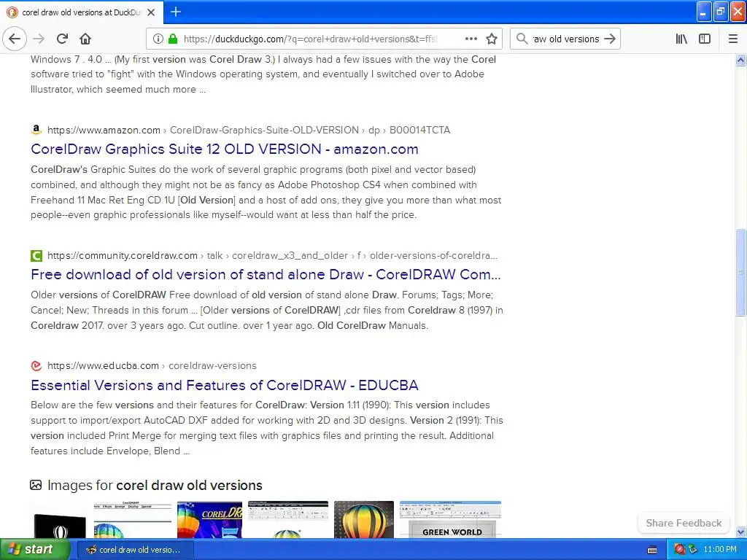Open the dark toolbar screenshot thumbnail

tap(287, 519)
